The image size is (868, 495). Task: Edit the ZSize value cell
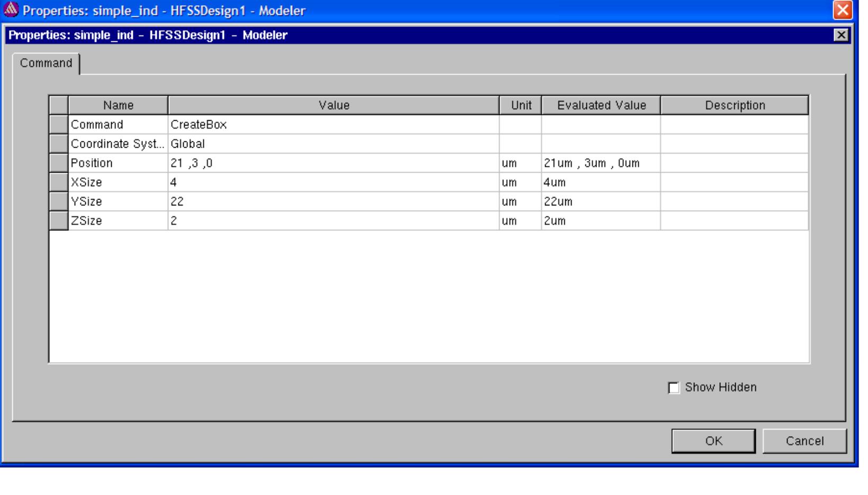click(333, 221)
